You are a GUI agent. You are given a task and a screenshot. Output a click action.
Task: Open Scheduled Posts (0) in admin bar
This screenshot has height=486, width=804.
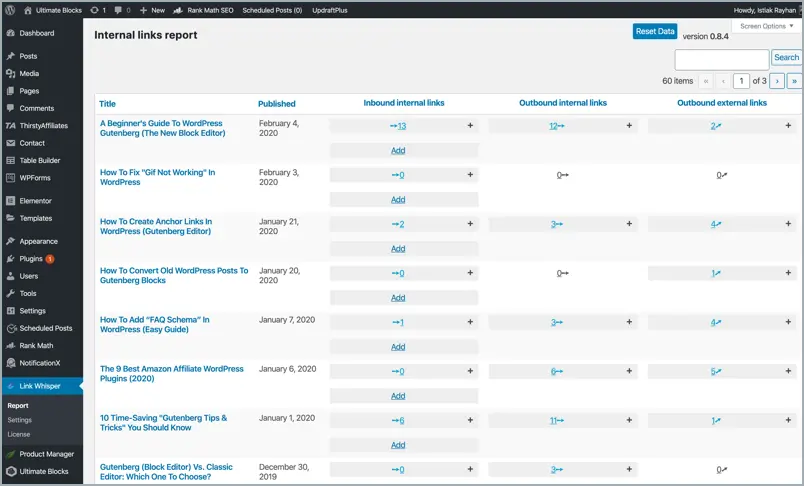click(x=272, y=10)
